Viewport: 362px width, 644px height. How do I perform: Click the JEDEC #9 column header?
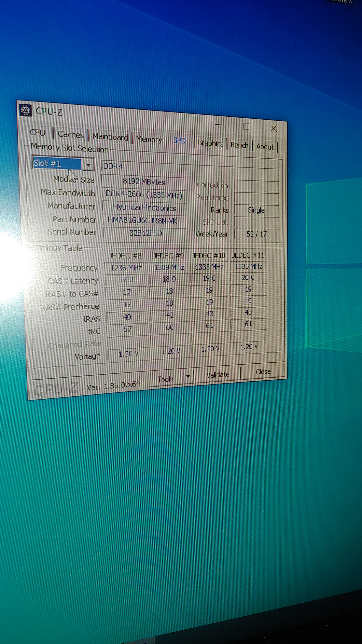(168, 255)
